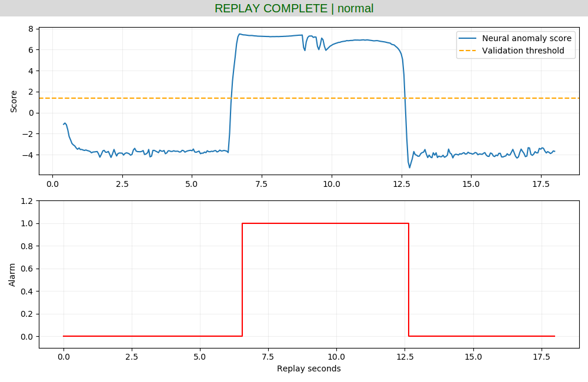Click the alarm rising edge near 6.5 seconds

pos(242,280)
